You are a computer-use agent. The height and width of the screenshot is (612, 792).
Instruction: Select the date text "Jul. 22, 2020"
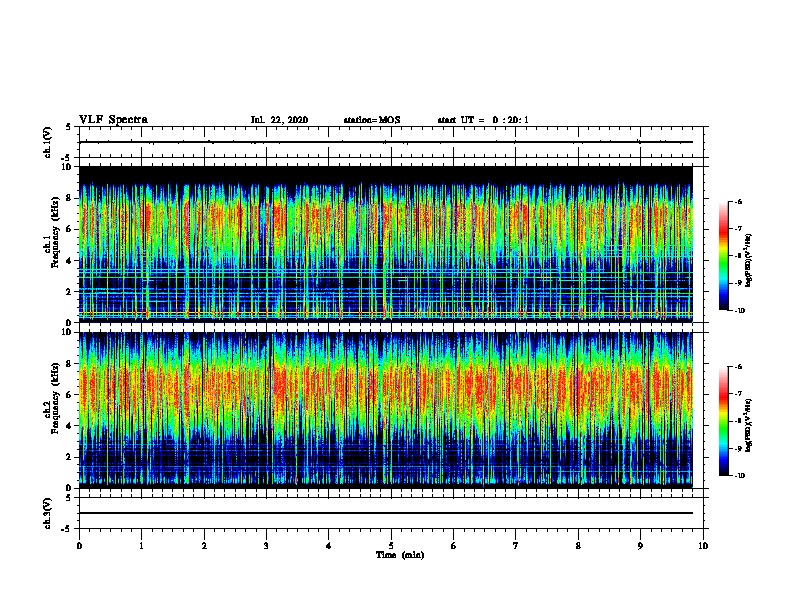coord(279,120)
